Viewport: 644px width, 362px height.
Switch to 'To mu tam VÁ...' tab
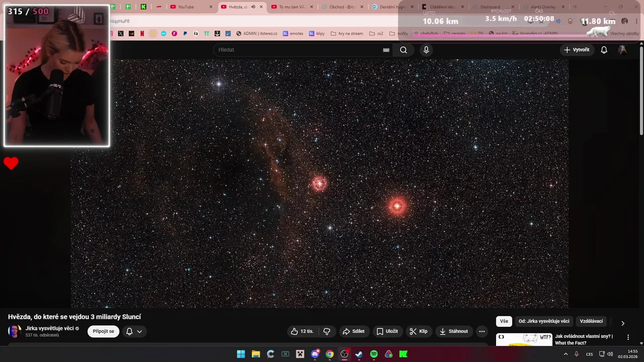tap(292, 7)
